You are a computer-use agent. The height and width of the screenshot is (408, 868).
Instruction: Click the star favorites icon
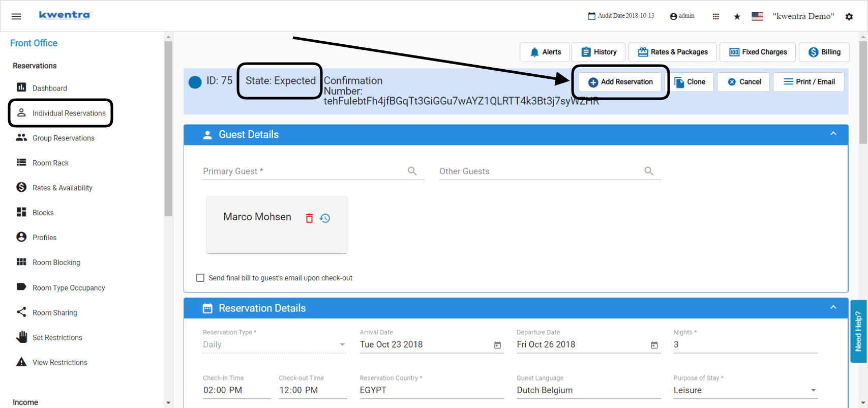(x=737, y=16)
